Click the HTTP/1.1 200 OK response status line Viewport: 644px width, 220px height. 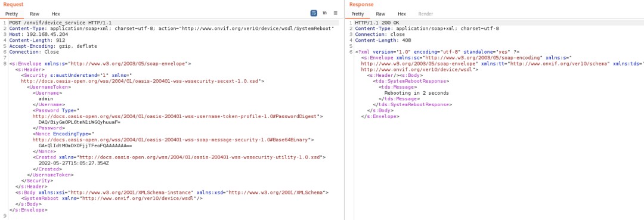coord(377,23)
